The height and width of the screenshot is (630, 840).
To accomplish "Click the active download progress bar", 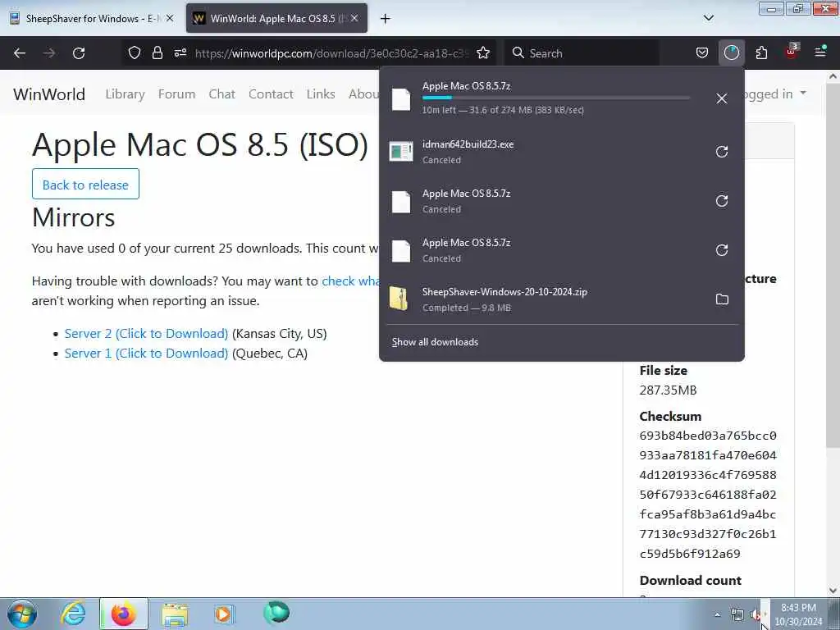I will pos(556,98).
